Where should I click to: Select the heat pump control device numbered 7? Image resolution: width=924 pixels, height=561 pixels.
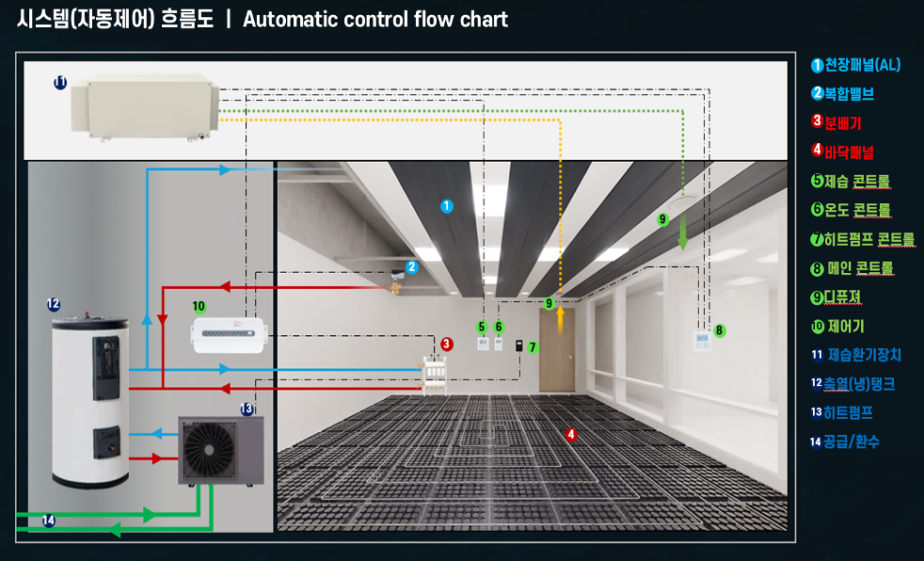518,345
